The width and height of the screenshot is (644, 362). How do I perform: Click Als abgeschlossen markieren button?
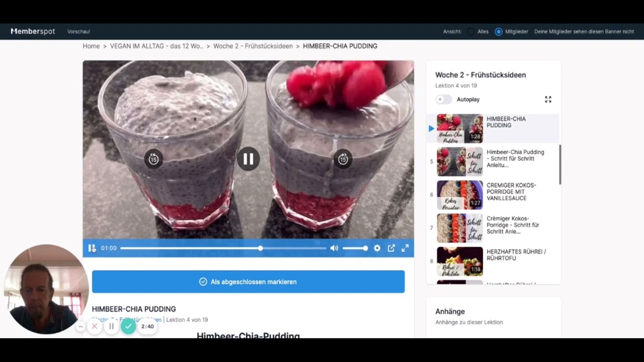pos(248,282)
